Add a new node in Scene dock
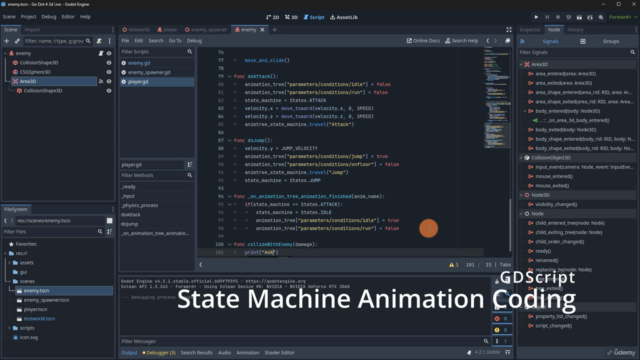Viewport: 640px width, 360px height. click(x=7, y=41)
